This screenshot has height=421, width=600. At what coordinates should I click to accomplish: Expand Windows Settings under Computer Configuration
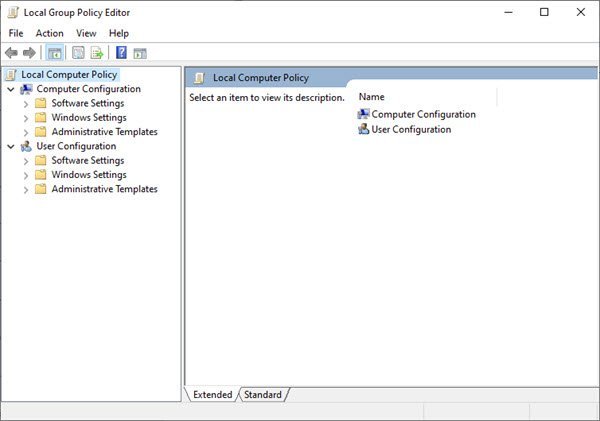(26, 118)
